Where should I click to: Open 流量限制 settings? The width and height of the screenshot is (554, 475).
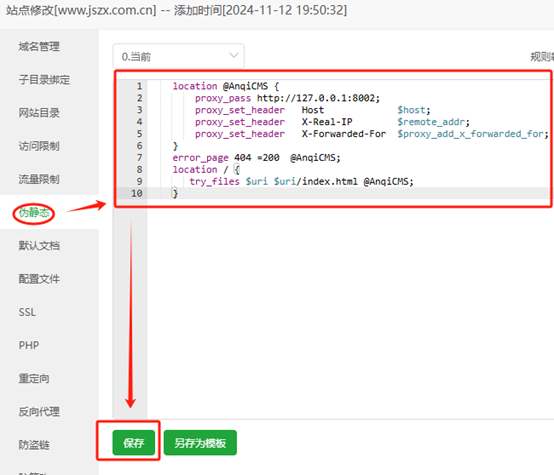tap(39, 179)
